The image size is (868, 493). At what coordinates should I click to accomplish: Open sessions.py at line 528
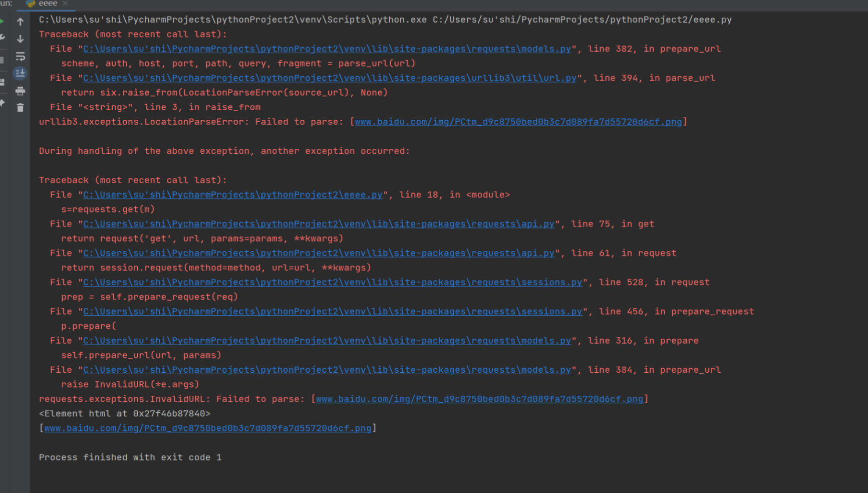[x=333, y=282]
